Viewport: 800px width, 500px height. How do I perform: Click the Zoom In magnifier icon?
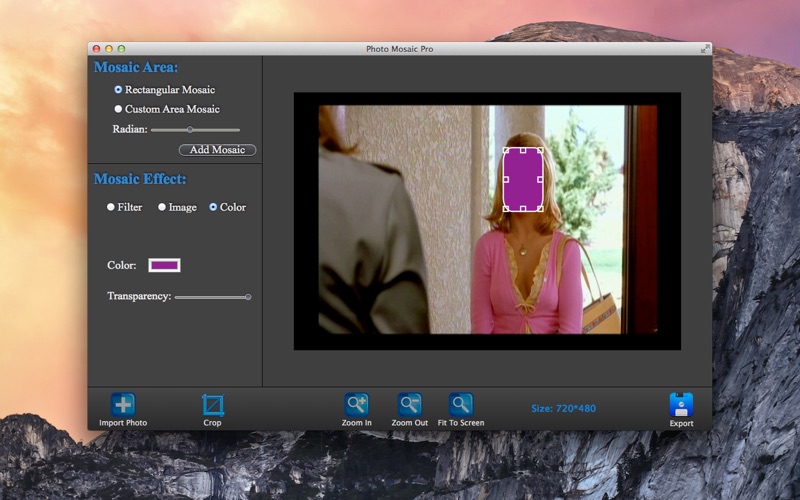pos(356,405)
